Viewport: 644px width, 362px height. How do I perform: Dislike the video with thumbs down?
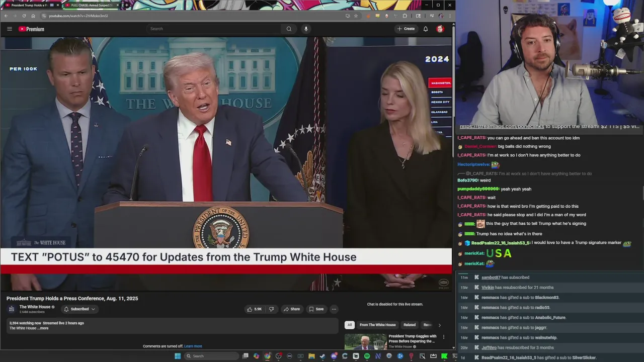click(x=271, y=309)
